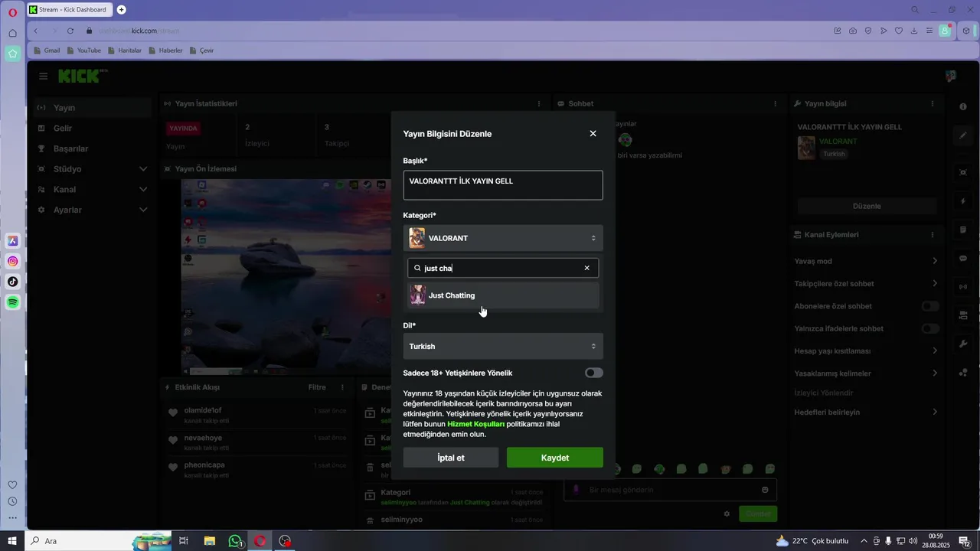Click inside the category search input

coord(501,268)
